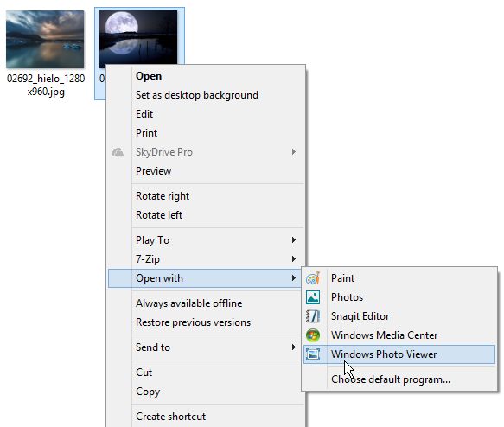
Task: Select Rotate right
Action: pos(206,196)
